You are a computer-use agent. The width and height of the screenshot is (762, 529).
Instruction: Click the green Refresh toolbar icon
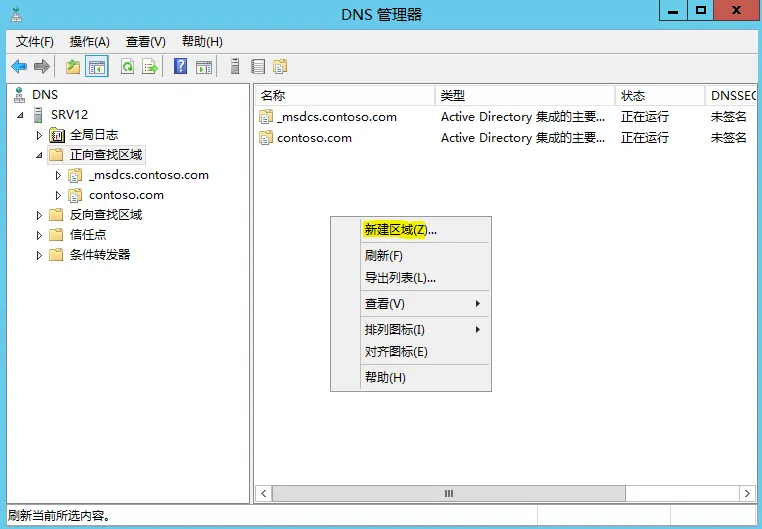pos(127,67)
